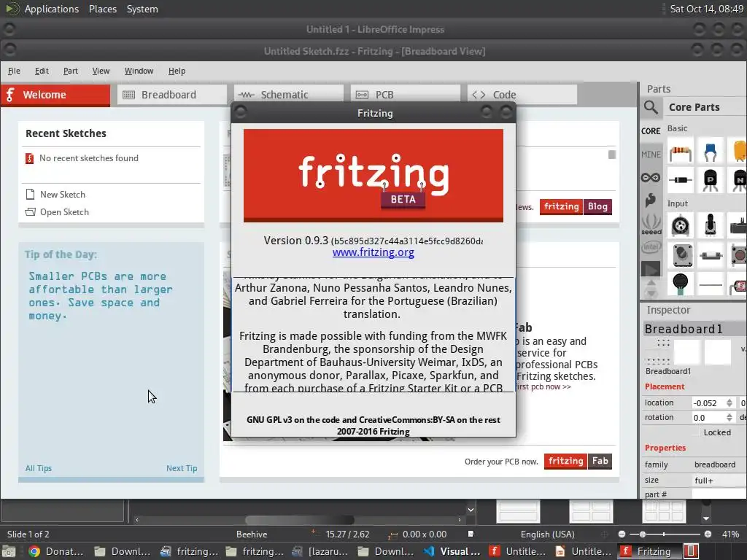
Task: Open the Chrome Donat... taskbar item
Action: pos(56,551)
